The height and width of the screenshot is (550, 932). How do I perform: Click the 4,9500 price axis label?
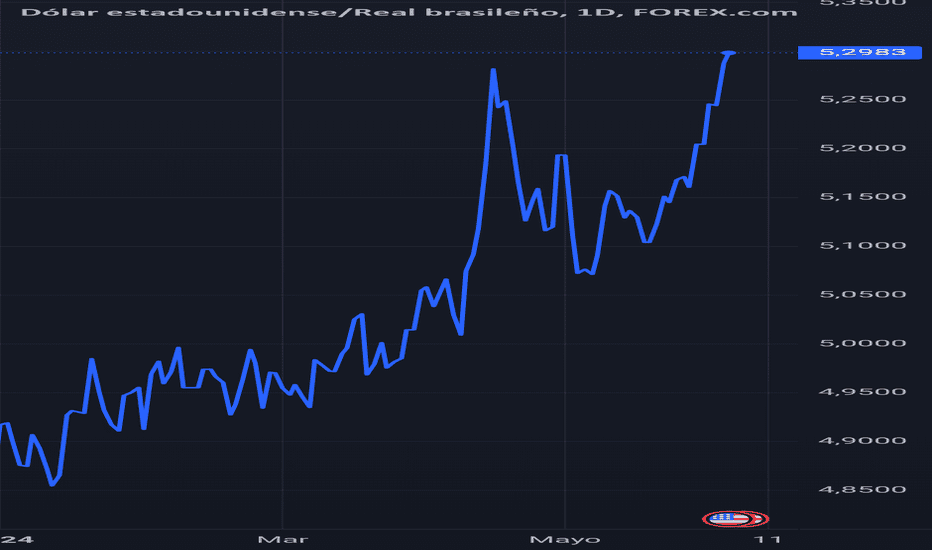point(862,392)
